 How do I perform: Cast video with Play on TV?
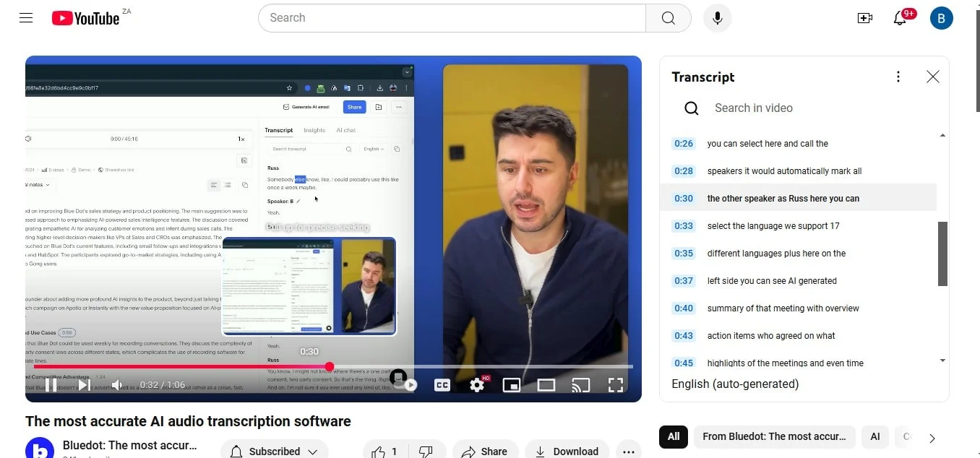[581, 385]
